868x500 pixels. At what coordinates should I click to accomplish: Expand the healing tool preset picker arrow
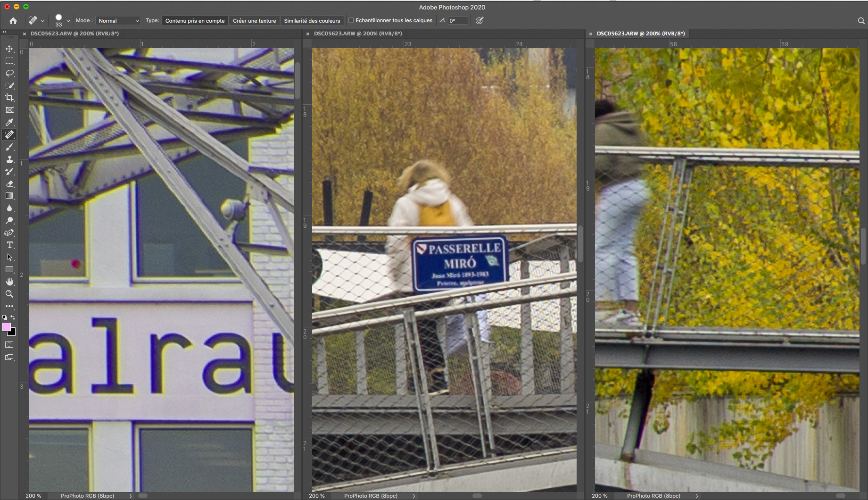tap(42, 21)
